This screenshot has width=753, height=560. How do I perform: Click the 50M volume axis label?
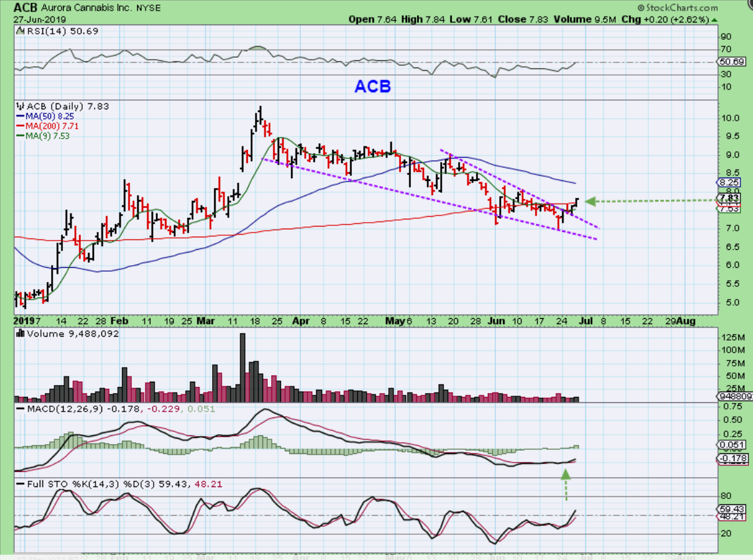tap(735, 376)
